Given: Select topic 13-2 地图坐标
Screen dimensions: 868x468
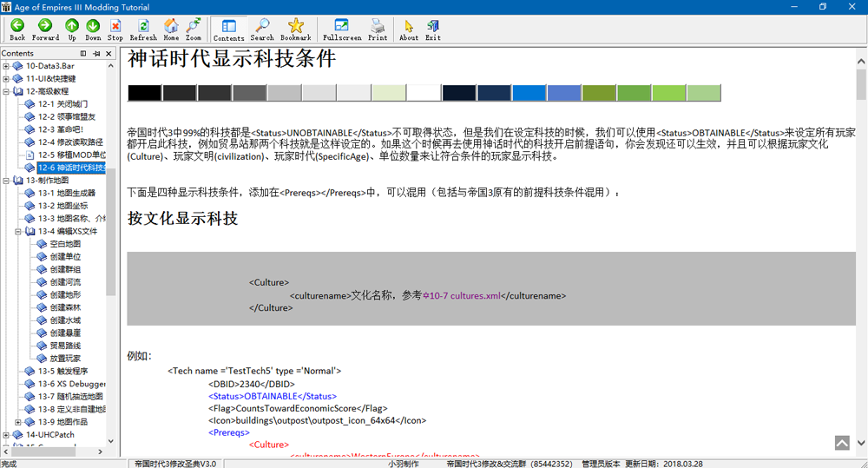Looking at the screenshot, I should 62,206.
